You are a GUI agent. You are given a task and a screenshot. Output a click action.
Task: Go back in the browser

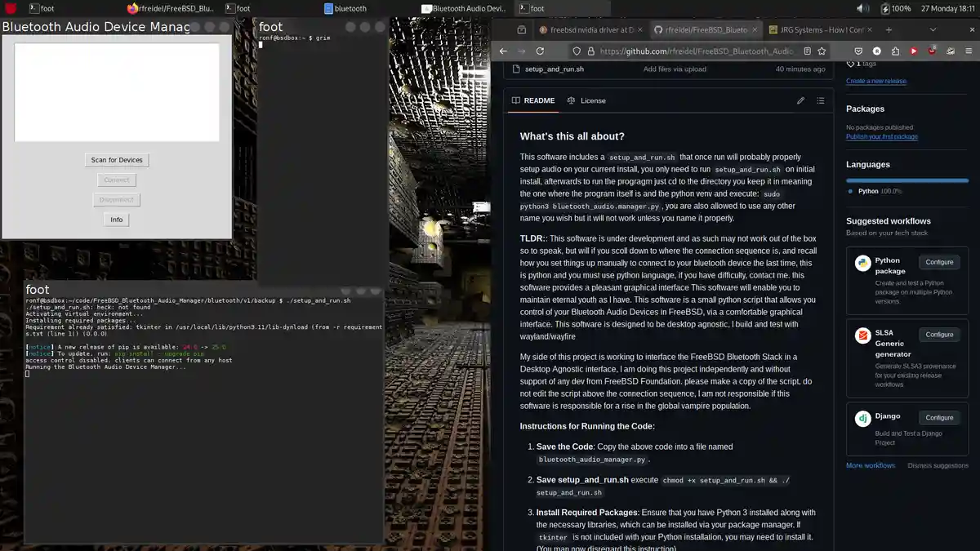pyautogui.click(x=504, y=51)
